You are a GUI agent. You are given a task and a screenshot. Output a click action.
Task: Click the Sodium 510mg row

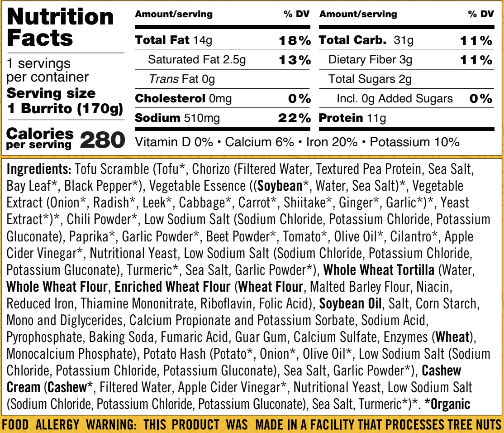[x=223, y=118]
